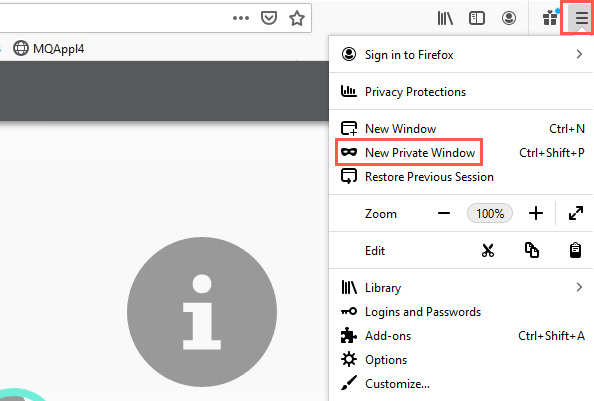Open page actions three-dots menu
Viewport: 594px width, 401px height.
(x=241, y=18)
